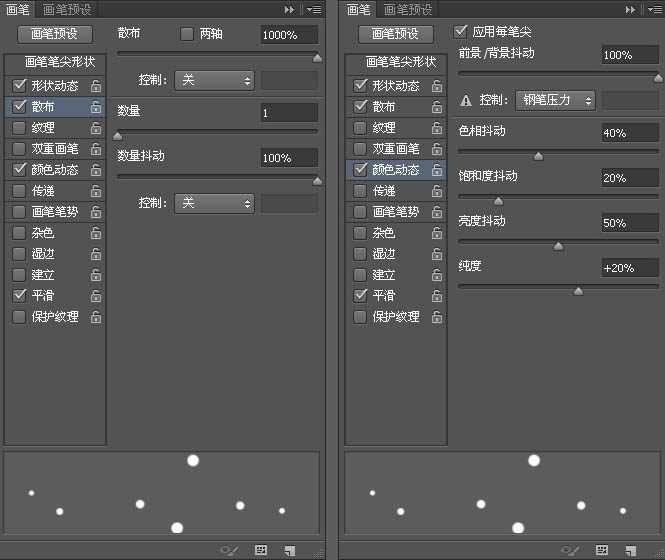Click pressure warning triangle beside 控制
Image resolution: width=665 pixels, height=560 pixels.
coord(466,101)
